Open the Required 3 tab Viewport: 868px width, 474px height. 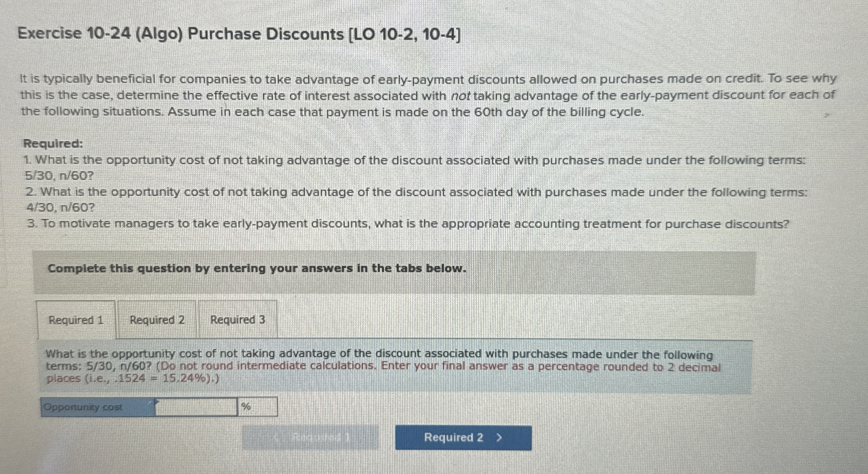pos(238,320)
